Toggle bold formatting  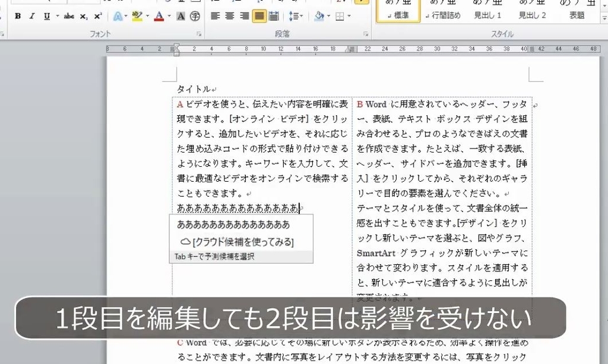(17, 16)
